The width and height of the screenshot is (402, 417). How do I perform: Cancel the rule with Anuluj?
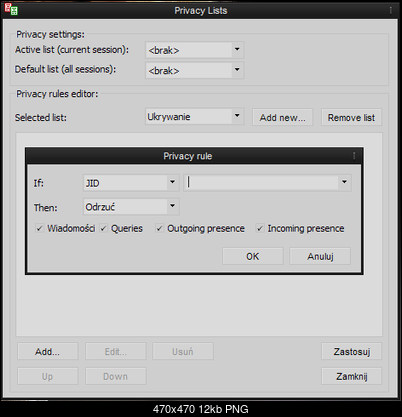[320, 256]
